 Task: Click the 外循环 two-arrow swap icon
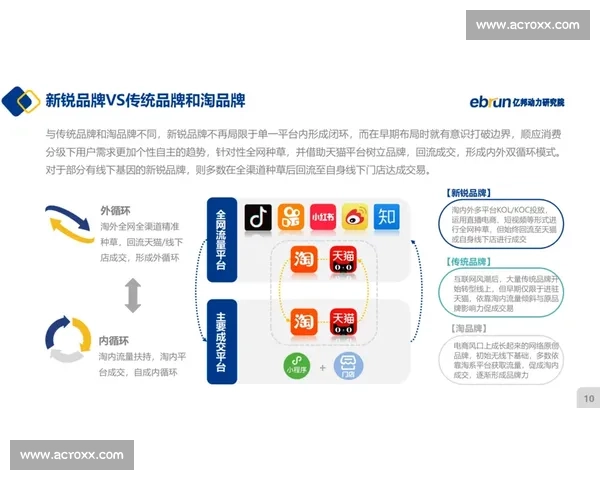[x=70, y=224]
